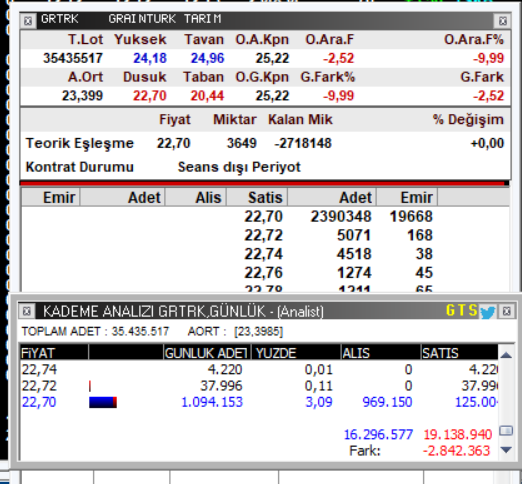Screen dimensions: 522x484
Task: Click the scrollbar thumb in Kademe Analizi list
Action: tap(506, 431)
